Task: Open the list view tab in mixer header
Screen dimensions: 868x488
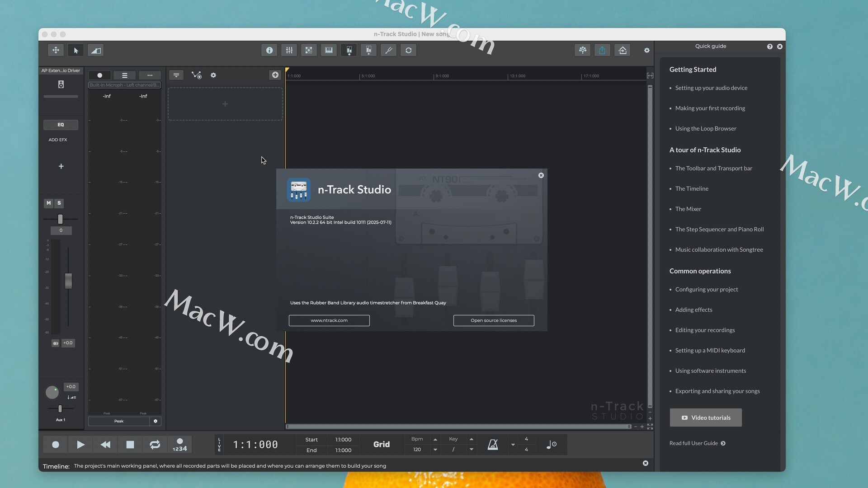Action: (125, 75)
